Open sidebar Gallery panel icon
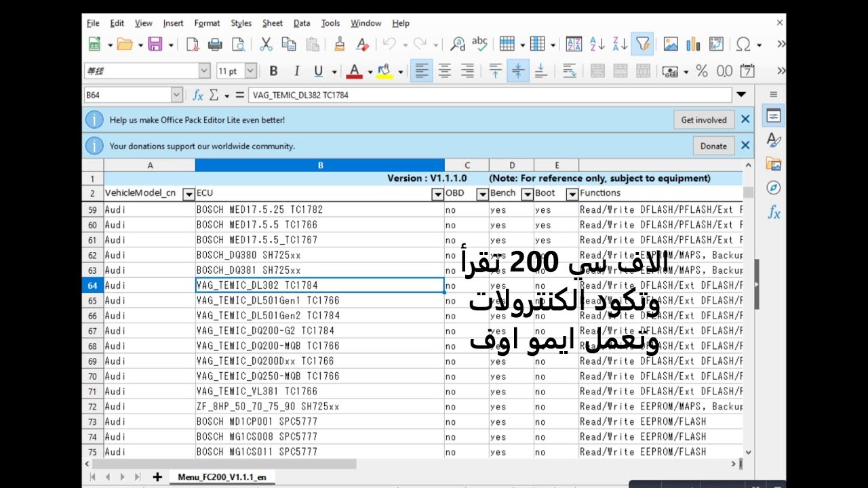The width and height of the screenshot is (868, 488). (774, 163)
